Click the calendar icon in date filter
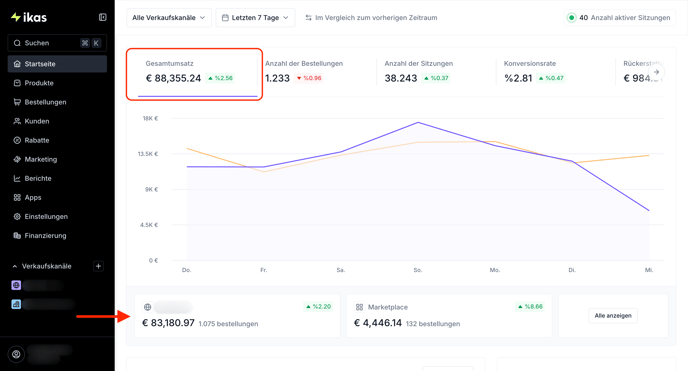This screenshot has width=688, height=371. 225,18
